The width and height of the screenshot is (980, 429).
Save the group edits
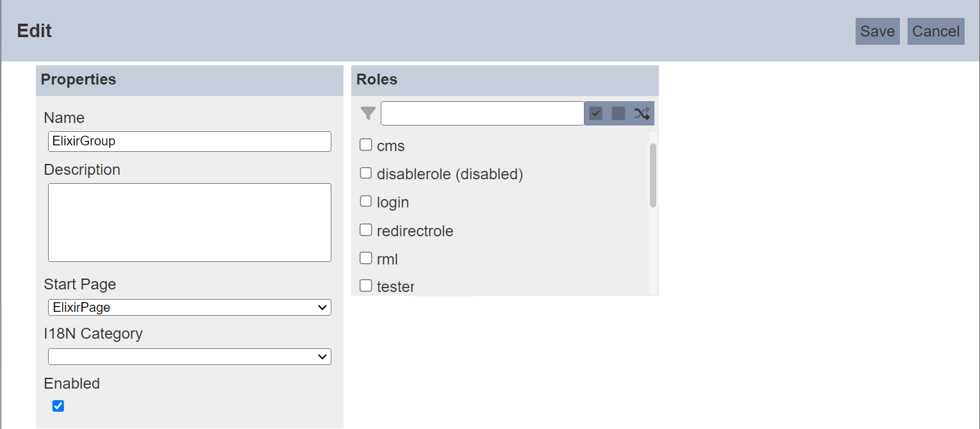[x=877, y=31]
